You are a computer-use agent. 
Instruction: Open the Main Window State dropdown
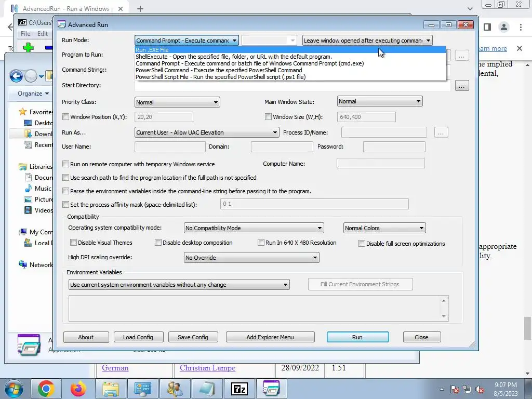(x=380, y=101)
